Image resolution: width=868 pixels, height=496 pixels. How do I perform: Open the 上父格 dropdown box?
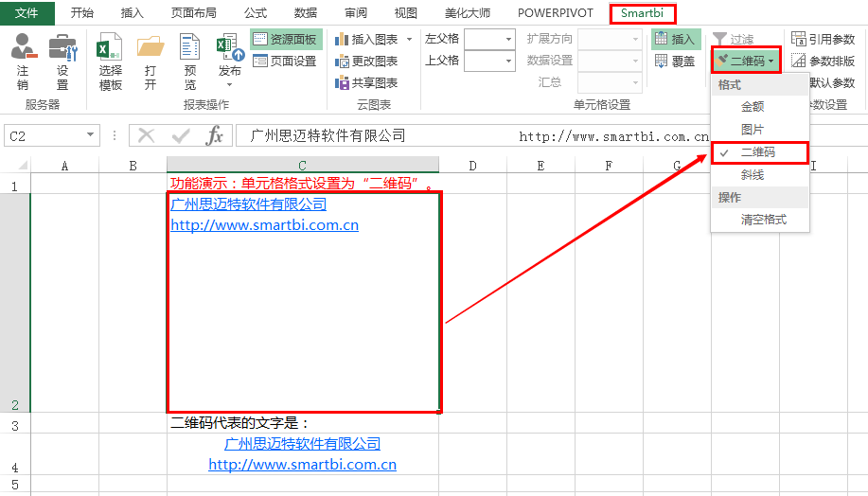pyautogui.click(x=489, y=61)
